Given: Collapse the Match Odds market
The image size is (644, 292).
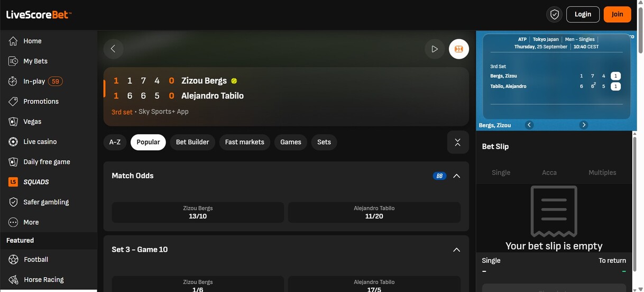Looking at the screenshot, I should 456,176.
